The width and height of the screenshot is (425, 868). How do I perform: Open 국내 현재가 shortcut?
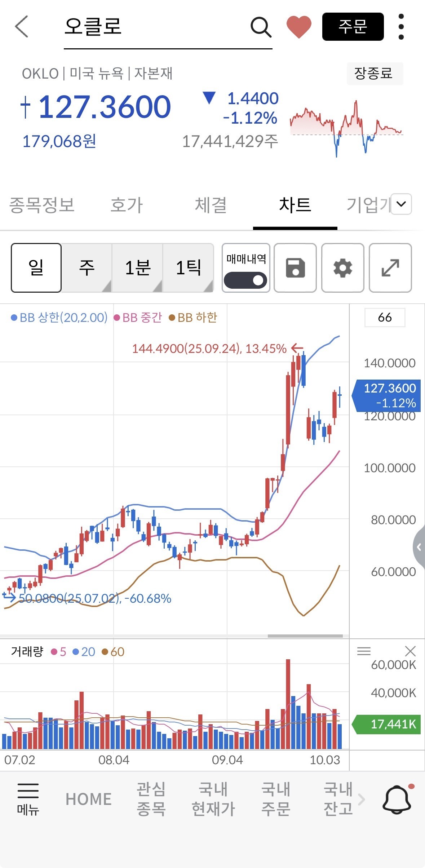click(x=213, y=799)
